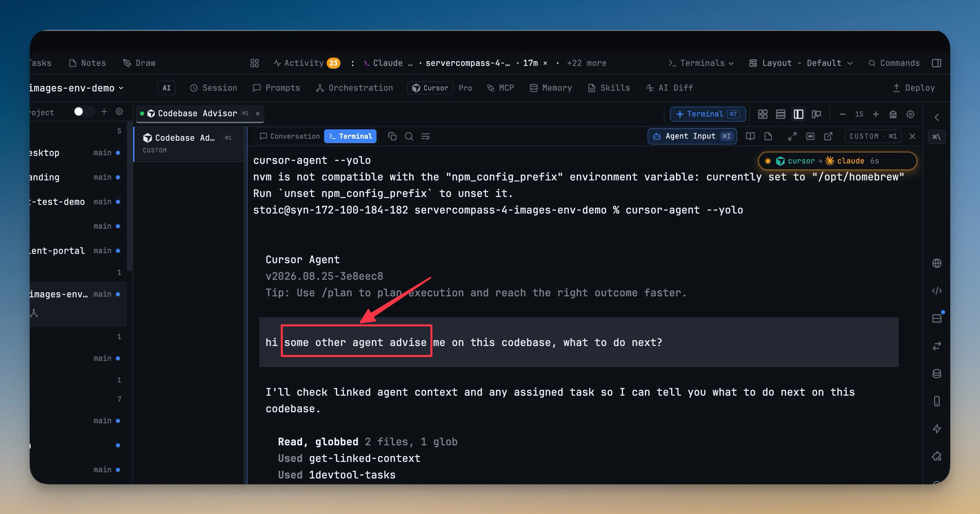Viewport: 980px width, 514px height.
Task: Close the Codebase Advisor tab
Action: [258, 114]
